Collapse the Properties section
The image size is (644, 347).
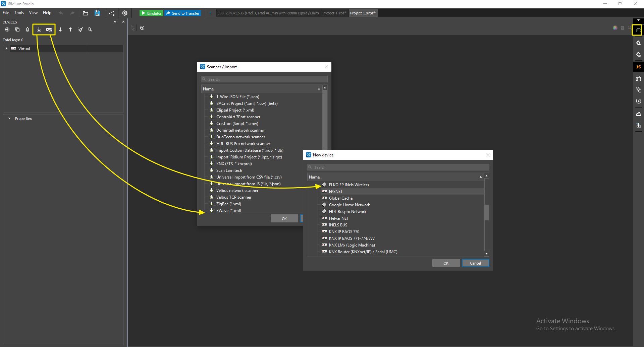(9, 118)
